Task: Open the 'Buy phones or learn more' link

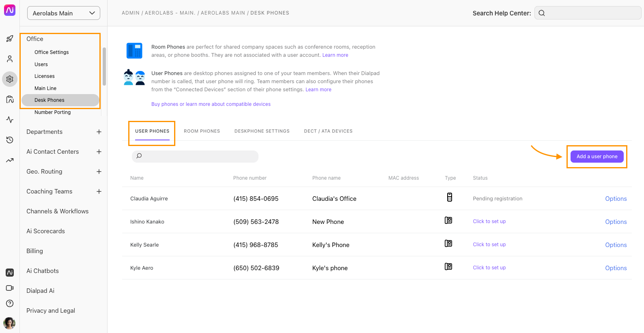Action: pyautogui.click(x=211, y=104)
